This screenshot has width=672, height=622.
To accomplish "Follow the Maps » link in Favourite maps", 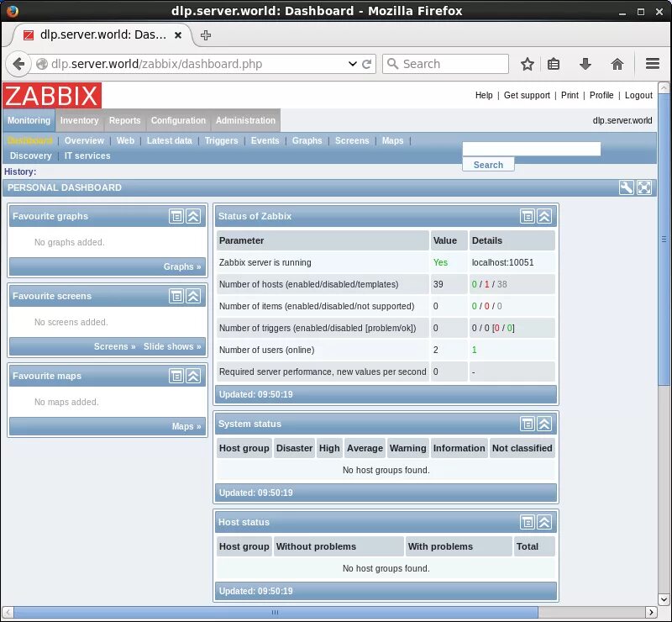I will tap(186, 426).
